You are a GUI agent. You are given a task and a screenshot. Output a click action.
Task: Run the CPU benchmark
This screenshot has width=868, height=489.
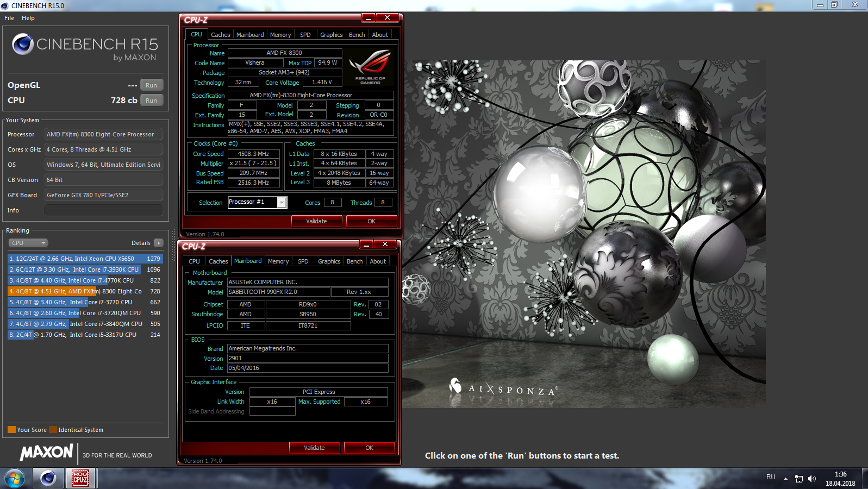[152, 101]
